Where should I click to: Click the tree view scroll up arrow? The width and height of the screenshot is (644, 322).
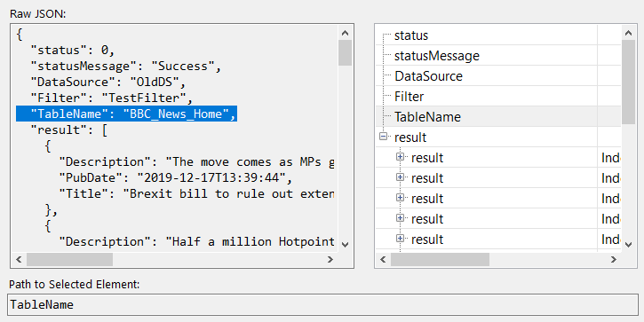click(x=628, y=33)
